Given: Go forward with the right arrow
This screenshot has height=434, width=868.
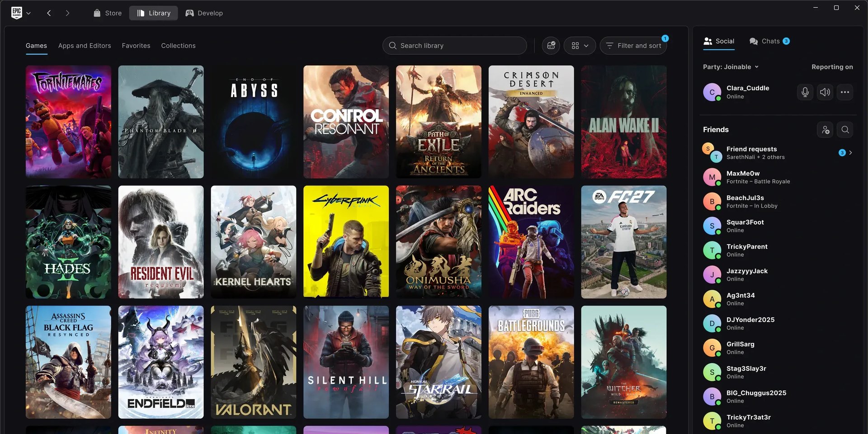Looking at the screenshot, I should 67,13.
